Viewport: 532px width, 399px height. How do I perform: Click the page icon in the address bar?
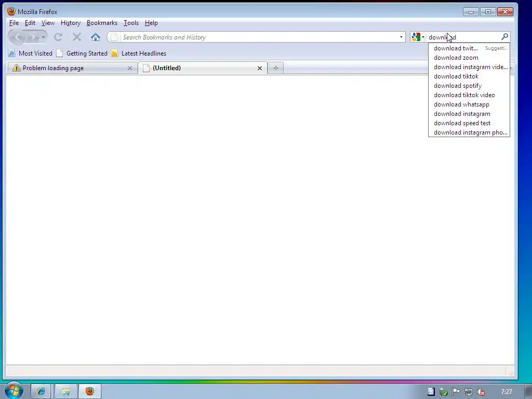114,37
